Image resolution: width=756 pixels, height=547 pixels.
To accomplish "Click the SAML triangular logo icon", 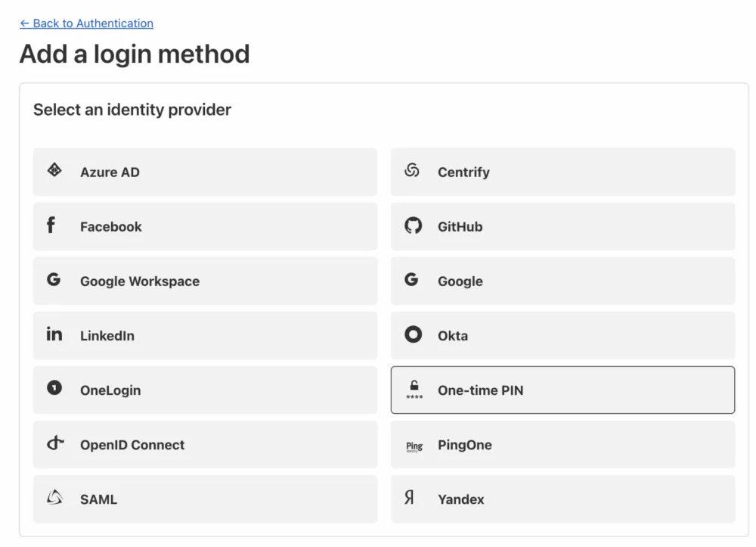I will coord(54,497).
